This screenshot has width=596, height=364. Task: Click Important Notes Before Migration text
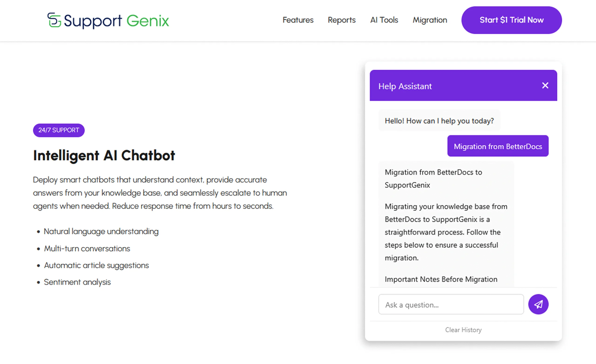click(x=441, y=279)
